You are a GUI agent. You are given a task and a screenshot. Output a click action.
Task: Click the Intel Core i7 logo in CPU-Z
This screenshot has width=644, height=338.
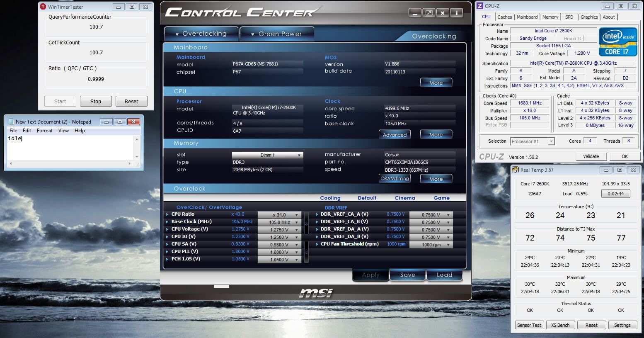click(x=617, y=42)
